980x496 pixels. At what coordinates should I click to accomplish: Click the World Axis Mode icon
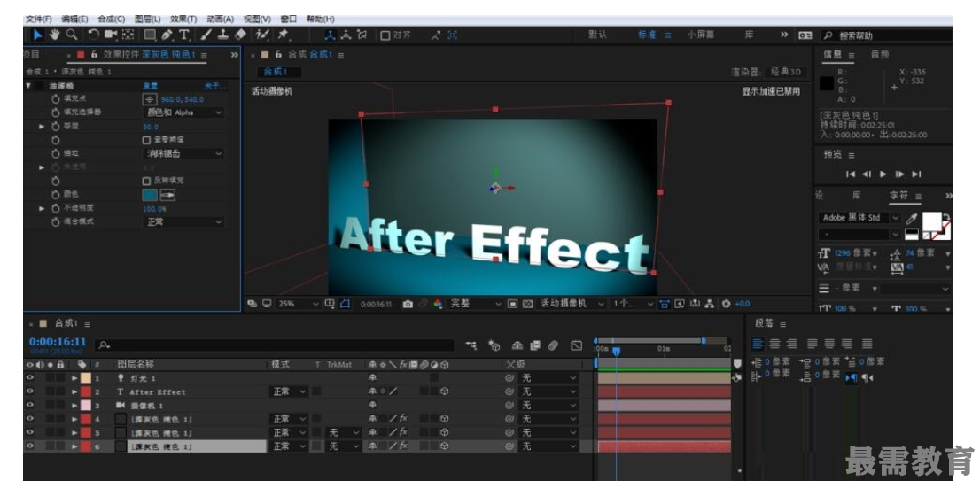coord(346,35)
